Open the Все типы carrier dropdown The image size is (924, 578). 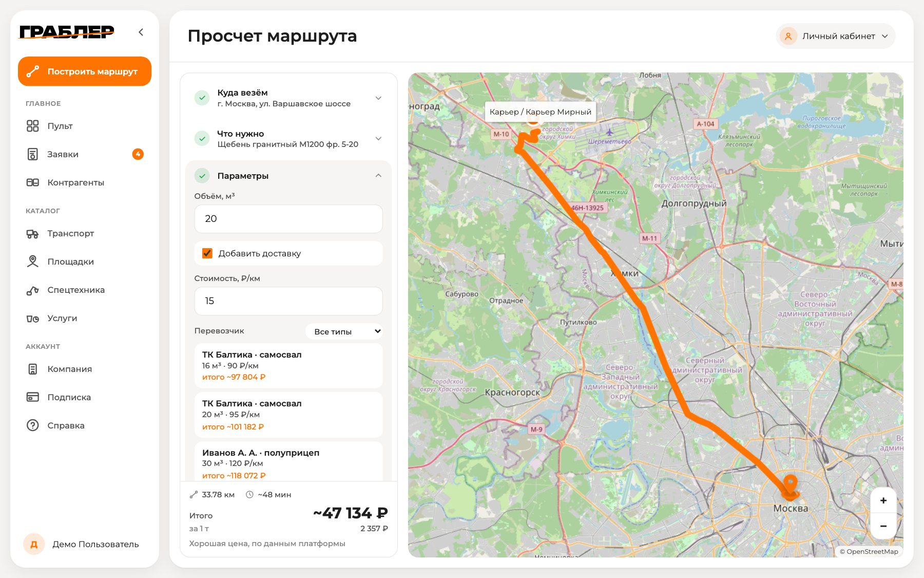[x=344, y=331]
